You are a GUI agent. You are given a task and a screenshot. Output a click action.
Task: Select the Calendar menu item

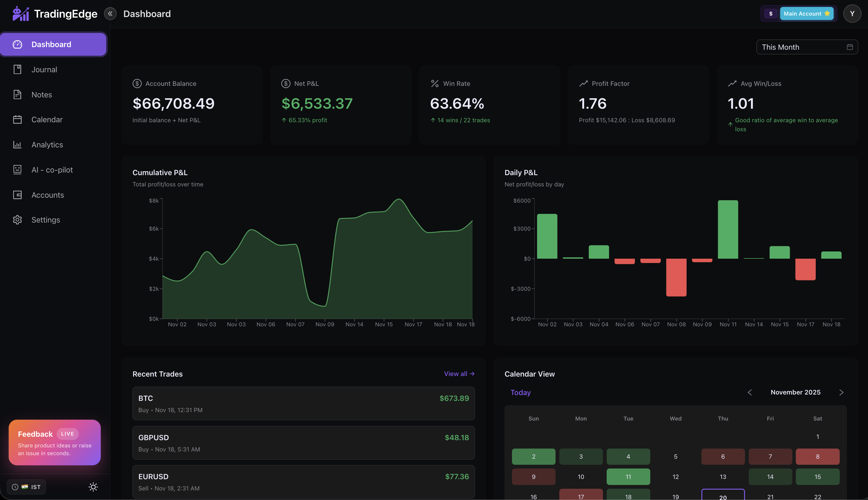(x=47, y=119)
